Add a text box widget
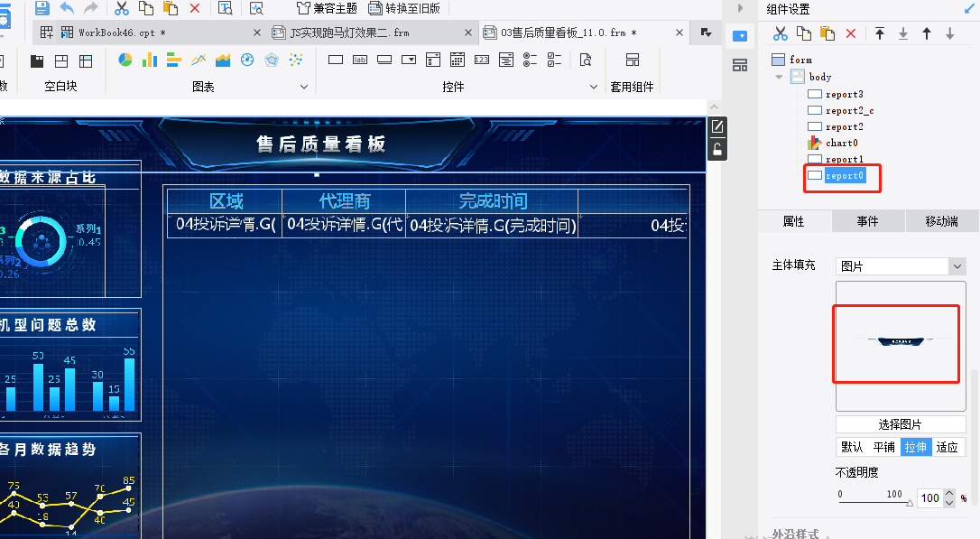Screen dimensions: 980x539 336,60
